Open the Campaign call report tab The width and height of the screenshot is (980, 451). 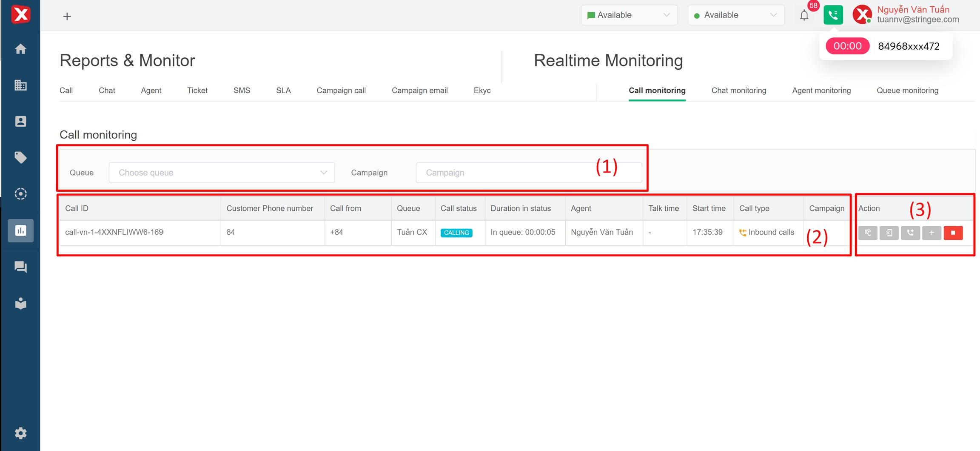(341, 91)
